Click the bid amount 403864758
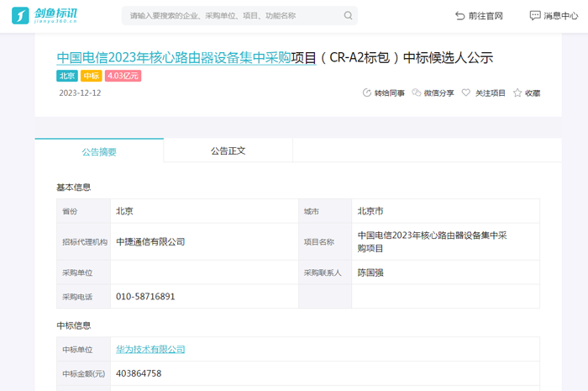 139,373
